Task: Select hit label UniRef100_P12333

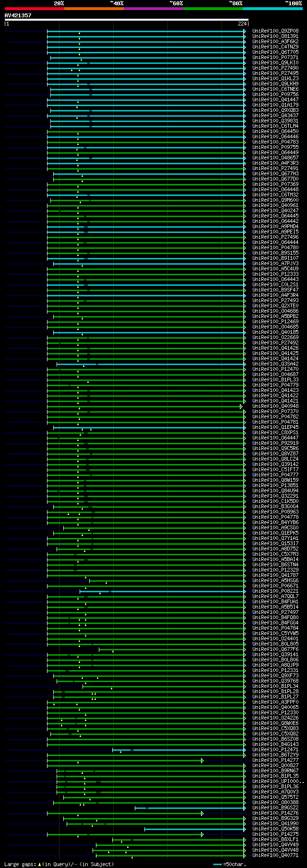Action: point(275,274)
